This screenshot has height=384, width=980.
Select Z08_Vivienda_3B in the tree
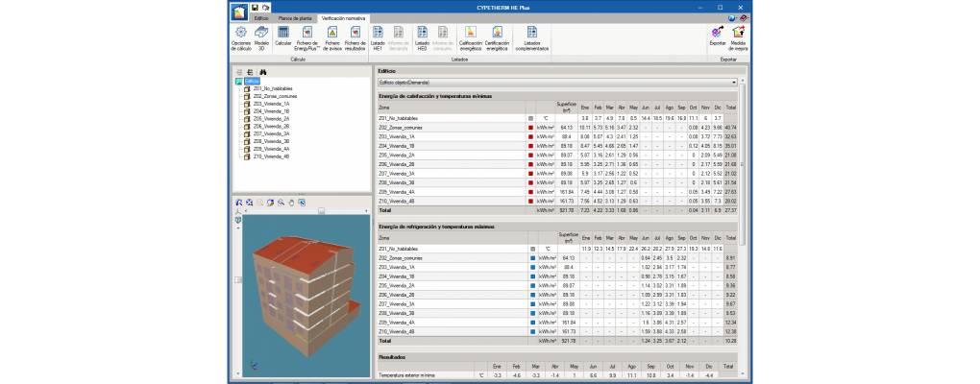[271, 141]
